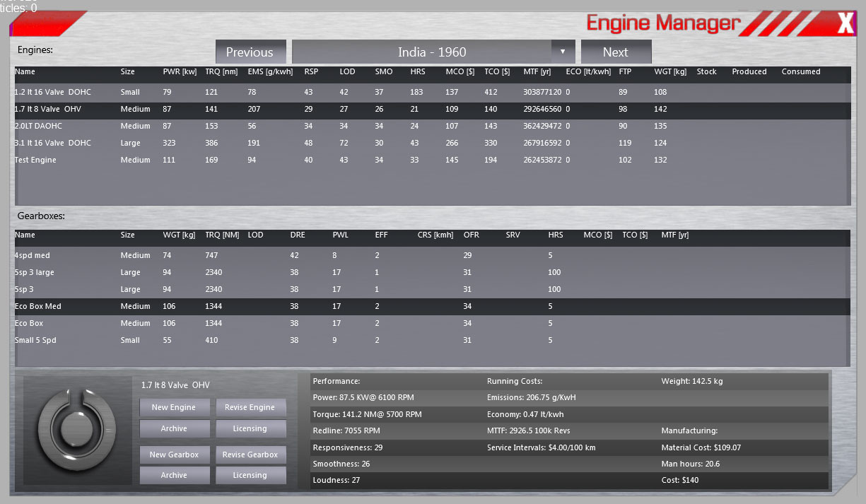The height and width of the screenshot is (504, 866).
Task: Click Archive button beside Revise Engine's Licensing
Action: pyautogui.click(x=174, y=428)
